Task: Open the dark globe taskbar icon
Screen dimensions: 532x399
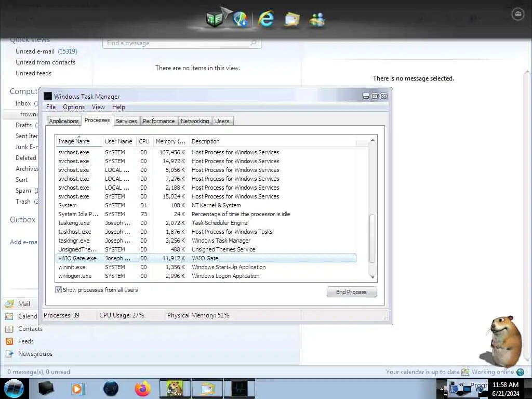Action: click(111, 389)
